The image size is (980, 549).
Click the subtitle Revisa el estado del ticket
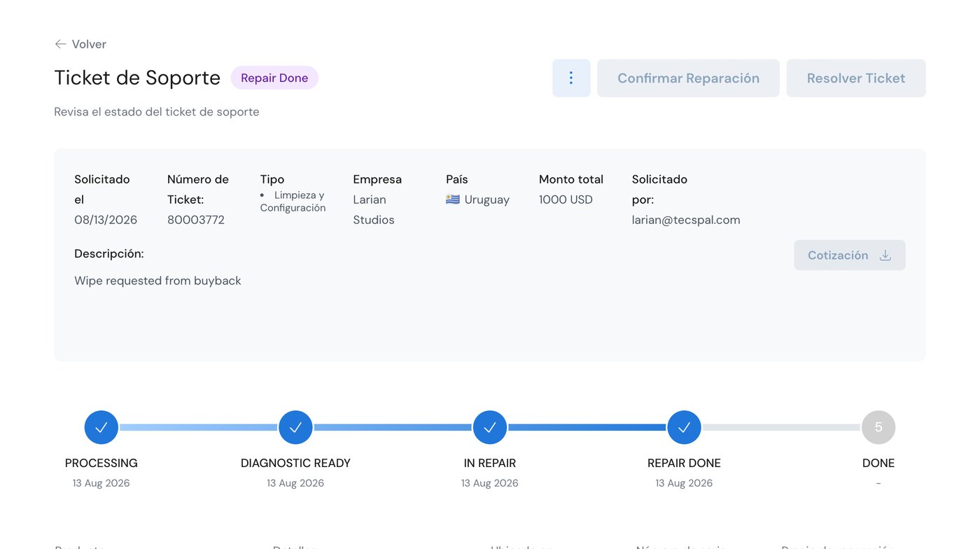click(157, 112)
